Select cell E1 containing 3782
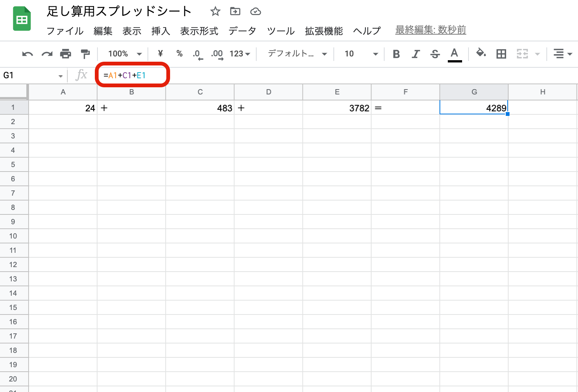Screen dimensions: 578x392 click(337, 108)
